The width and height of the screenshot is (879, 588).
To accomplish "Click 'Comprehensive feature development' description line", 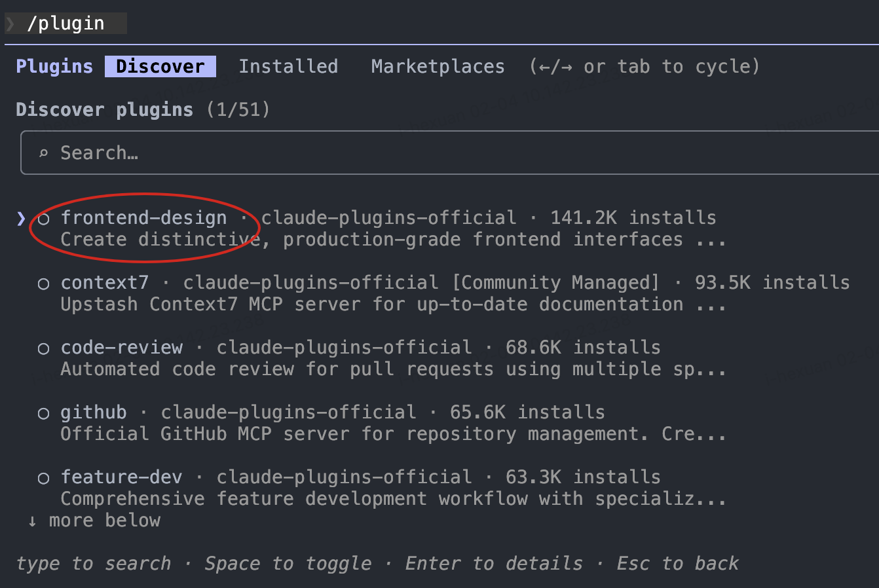I will click(x=394, y=499).
